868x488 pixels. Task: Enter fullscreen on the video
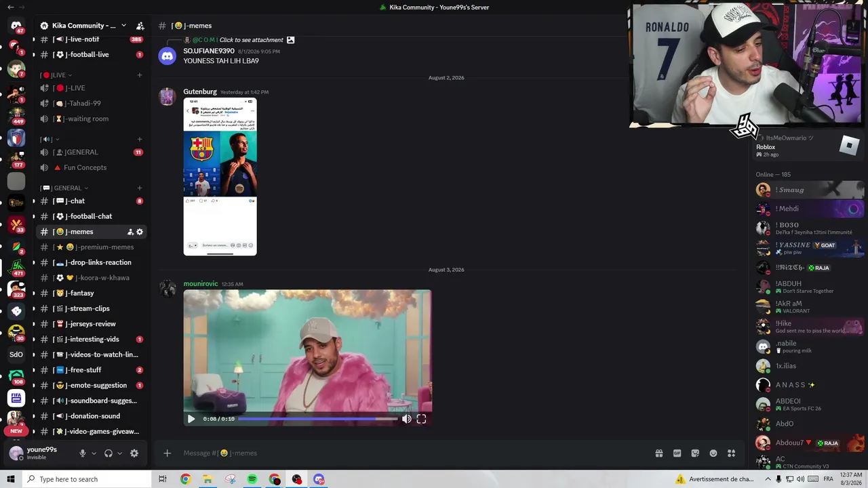(421, 419)
